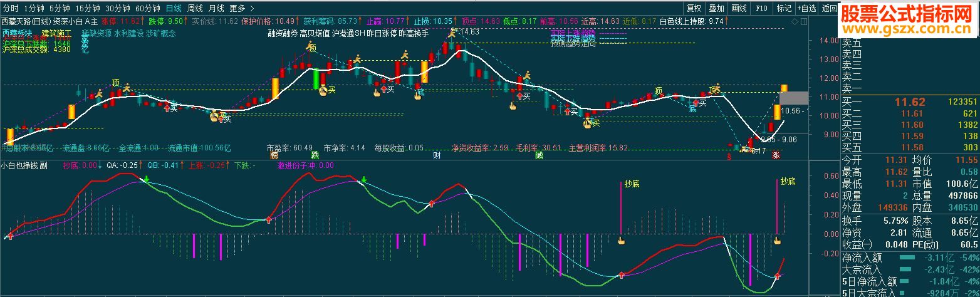Click the 稀缺资源 concept tag
Viewport: 980px width, 297px height.
[x=96, y=33]
